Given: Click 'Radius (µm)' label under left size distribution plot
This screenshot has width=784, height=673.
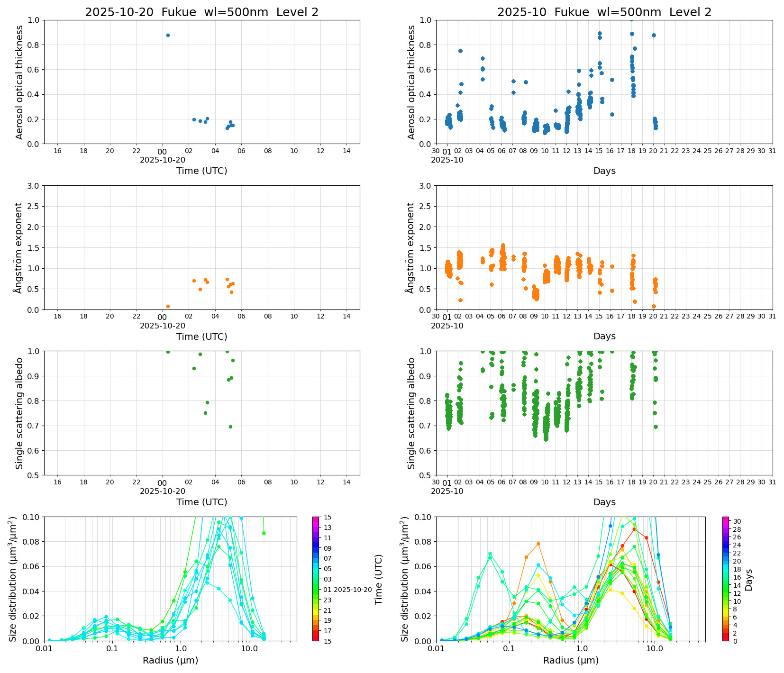Looking at the screenshot, I should [x=170, y=660].
